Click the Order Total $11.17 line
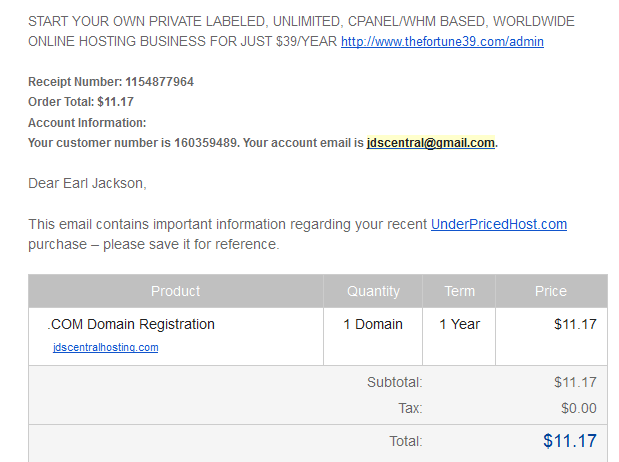This screenshot has height=462, width=619. tap(81, 102)
